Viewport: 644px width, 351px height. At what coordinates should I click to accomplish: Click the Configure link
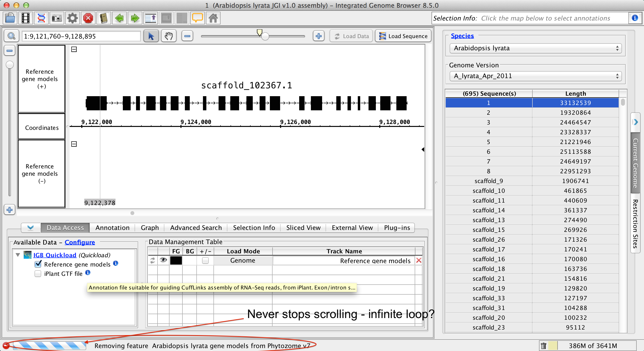coord(80,242)
